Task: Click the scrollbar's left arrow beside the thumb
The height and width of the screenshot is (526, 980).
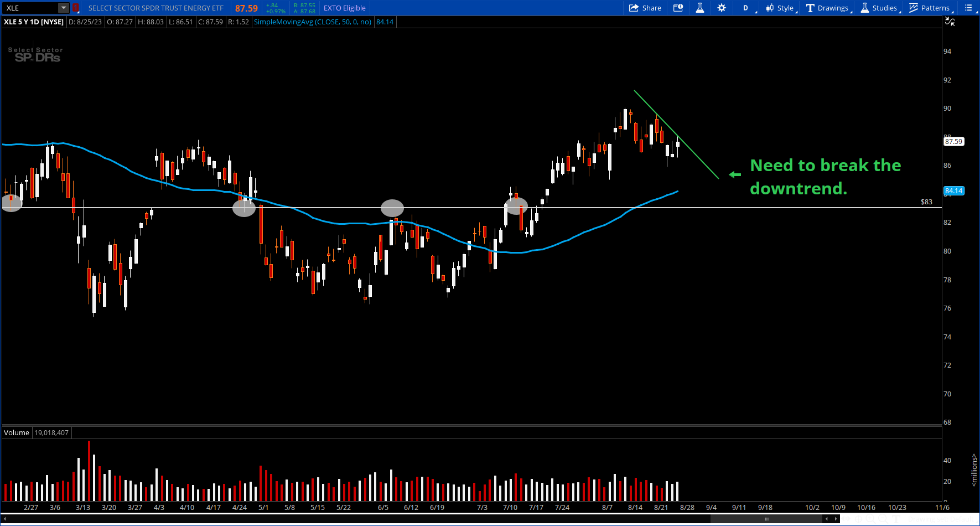Action: pos(827,519)
